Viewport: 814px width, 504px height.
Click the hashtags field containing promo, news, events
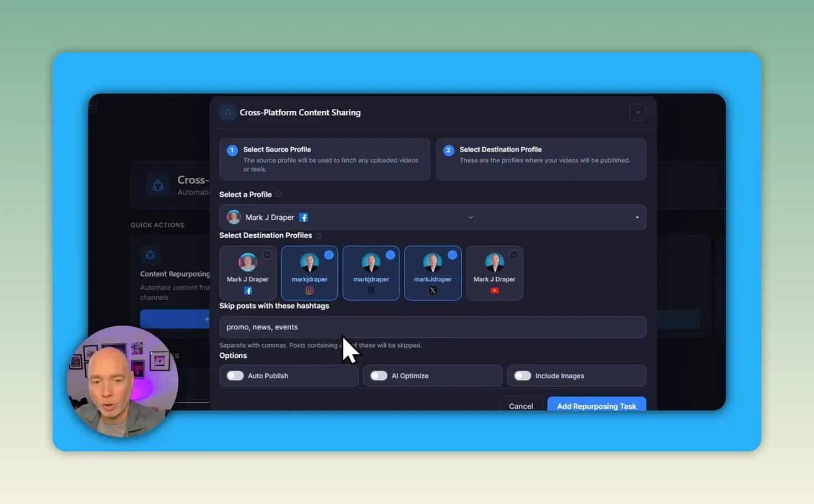pyautogui.click(x=432, y=327)
